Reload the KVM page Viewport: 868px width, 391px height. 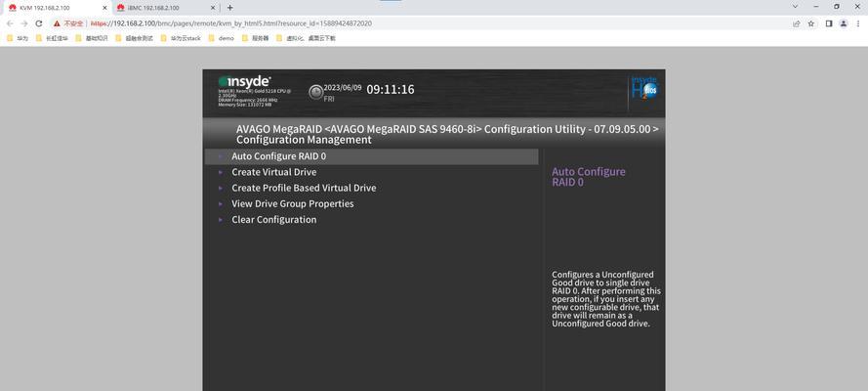(x=39, y=23)
